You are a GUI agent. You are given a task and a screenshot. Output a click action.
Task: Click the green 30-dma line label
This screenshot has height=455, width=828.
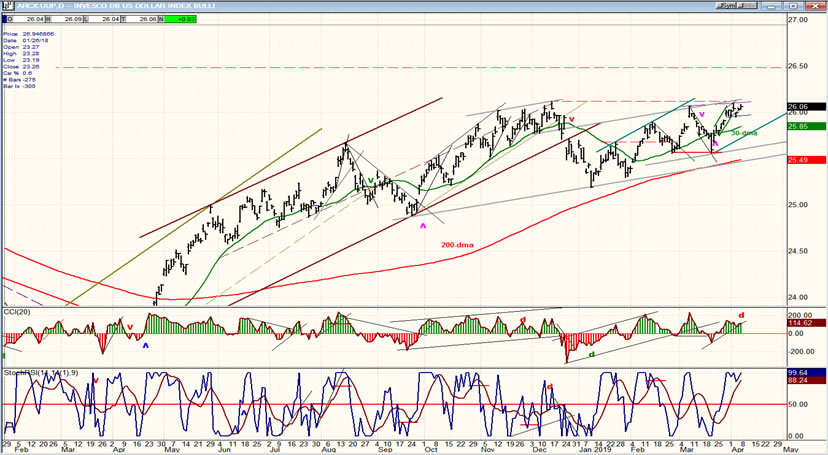(x=743, y=133)
